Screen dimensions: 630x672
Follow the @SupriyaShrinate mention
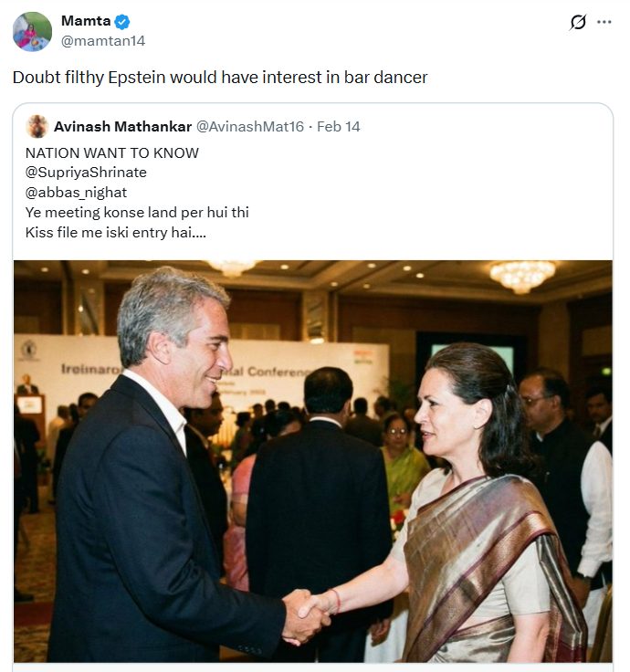point(86,173)
